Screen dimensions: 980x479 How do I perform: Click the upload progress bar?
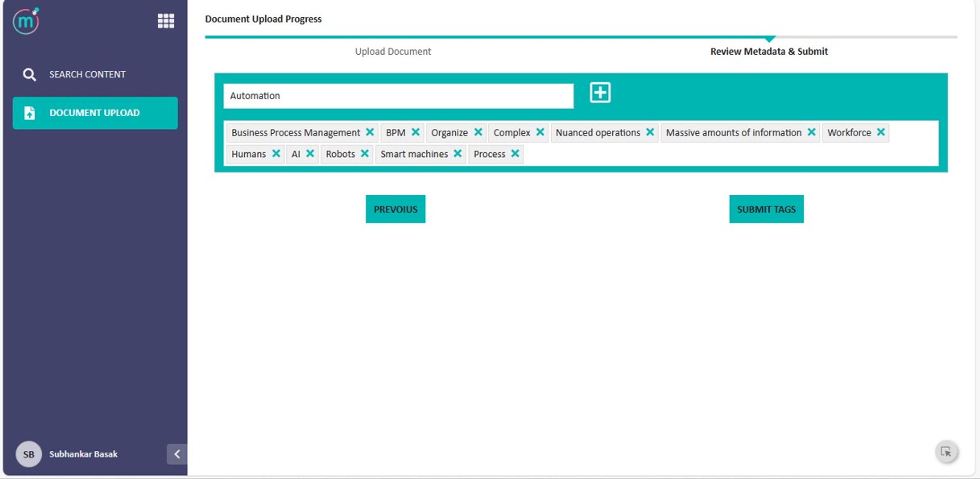[581, 37]
